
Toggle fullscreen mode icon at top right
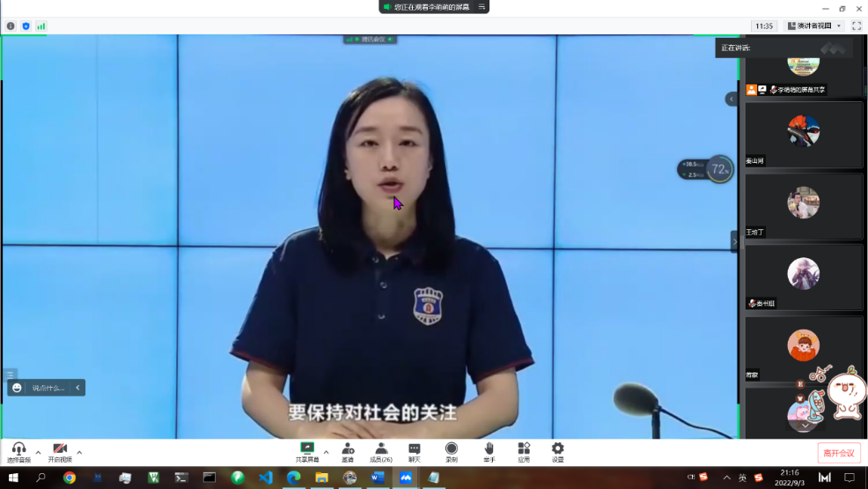857,26
